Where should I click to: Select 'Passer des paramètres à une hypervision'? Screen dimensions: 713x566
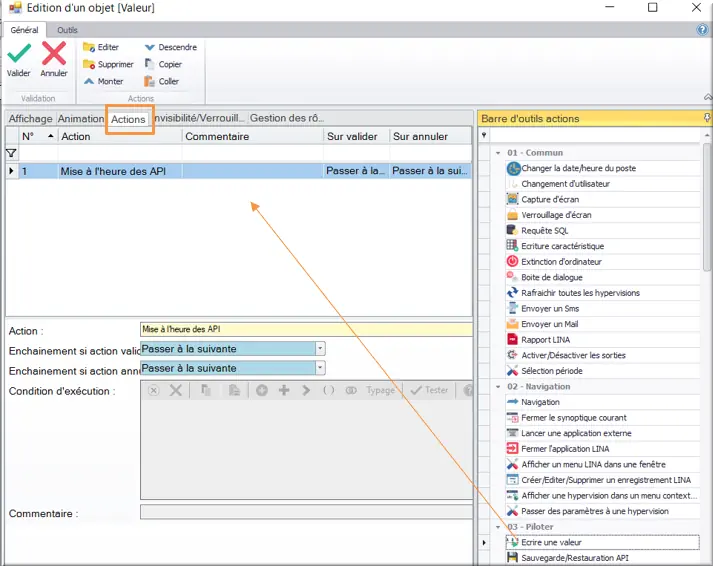click(x=603, y=511)
